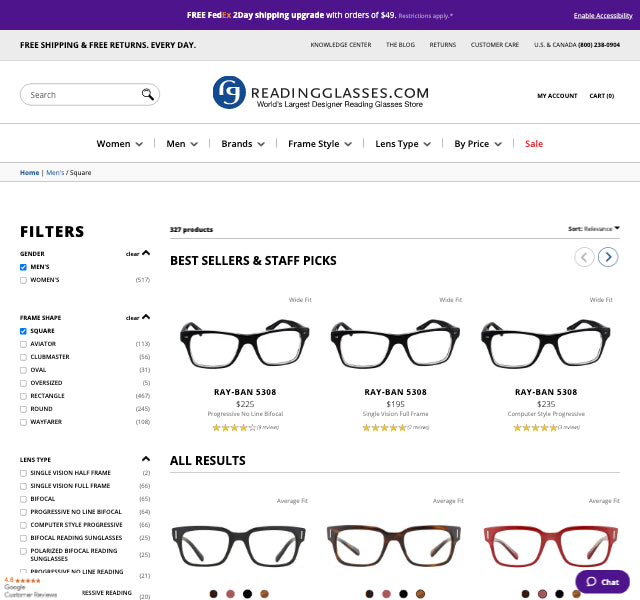Image resolution: width=640 pixels, height=600 pixels.
Task: Expand the Men menu
Action: [182, 144]
